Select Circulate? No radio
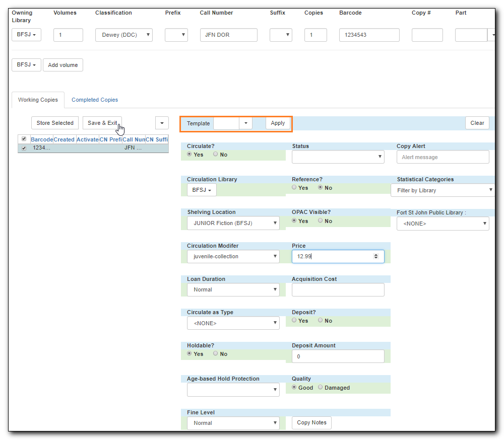This screenshot has width=504, height=440. tap(216, 154)
